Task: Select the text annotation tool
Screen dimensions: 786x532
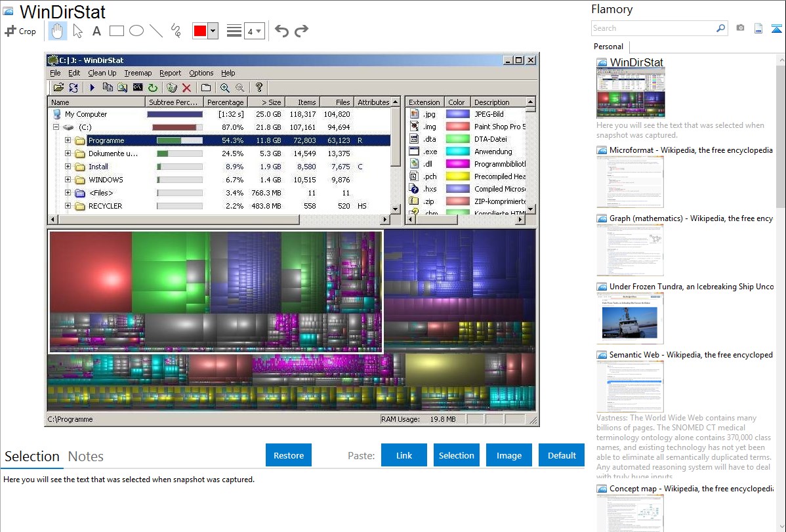Action: coord(96,31)
